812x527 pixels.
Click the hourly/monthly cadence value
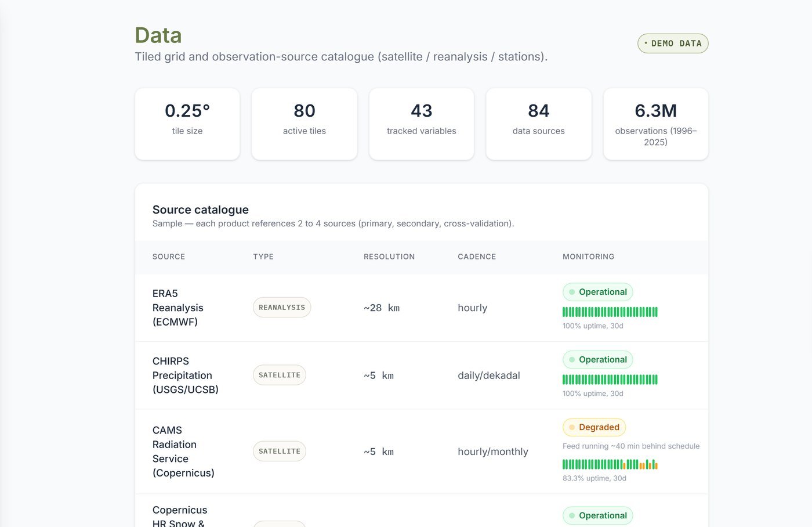coord(493,452)
